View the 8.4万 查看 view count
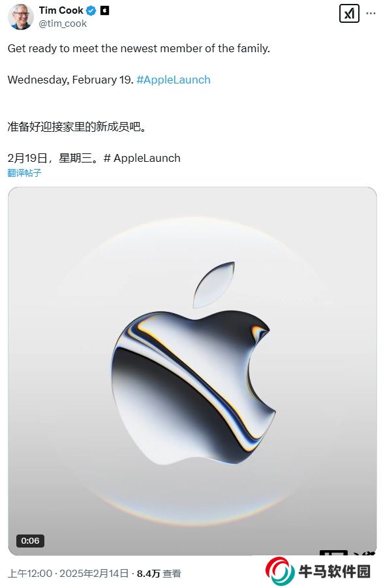Screen dimensions: 383x588 coord(159,574)
